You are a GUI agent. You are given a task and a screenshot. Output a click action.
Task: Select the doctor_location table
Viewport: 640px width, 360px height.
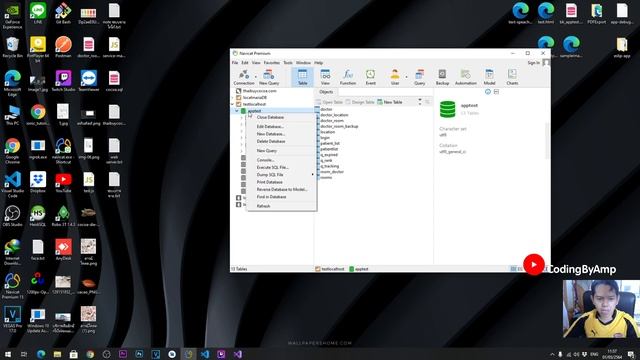tap(334, 115)
